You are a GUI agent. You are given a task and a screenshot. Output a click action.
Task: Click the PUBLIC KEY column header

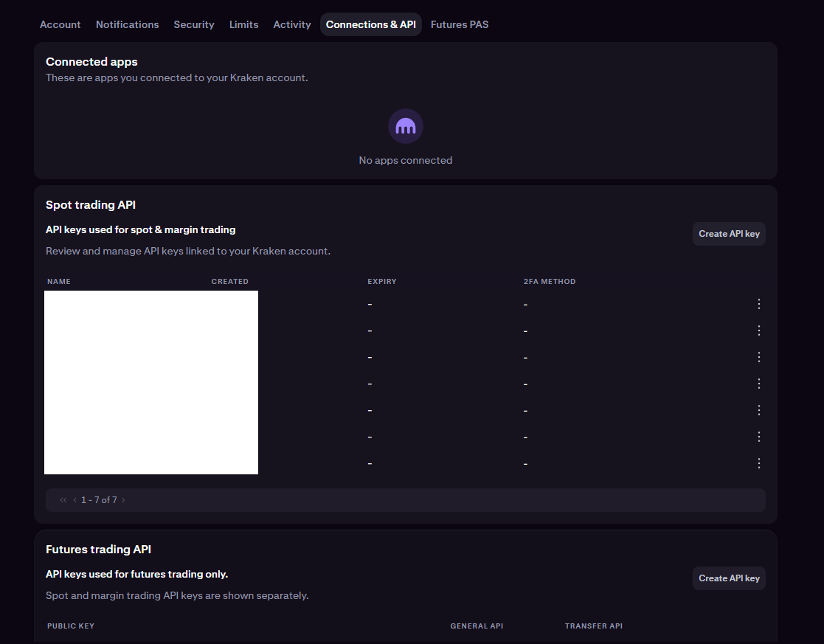click(70, 626)
